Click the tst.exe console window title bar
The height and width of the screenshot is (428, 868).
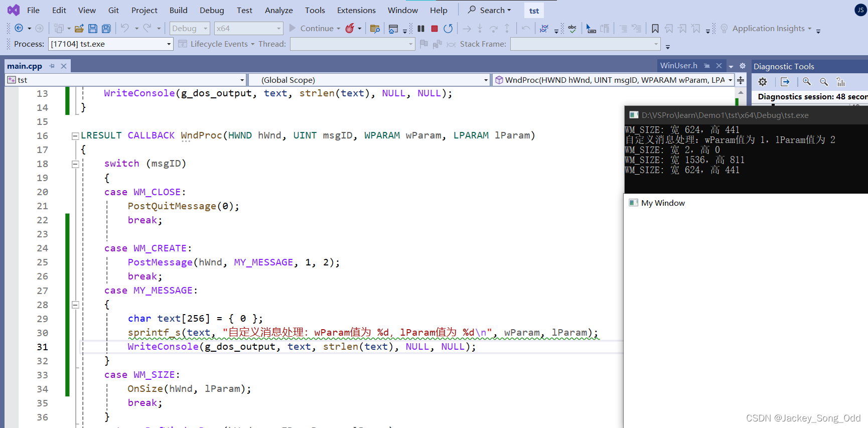pyautogui.click(x=746, y=115)
